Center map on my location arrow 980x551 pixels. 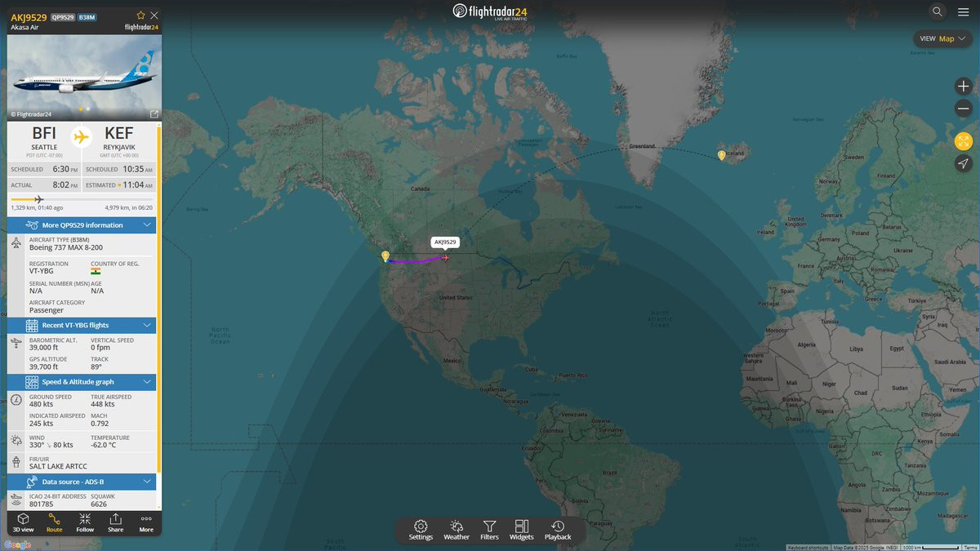pyautogui.click(x=964, y=163)
